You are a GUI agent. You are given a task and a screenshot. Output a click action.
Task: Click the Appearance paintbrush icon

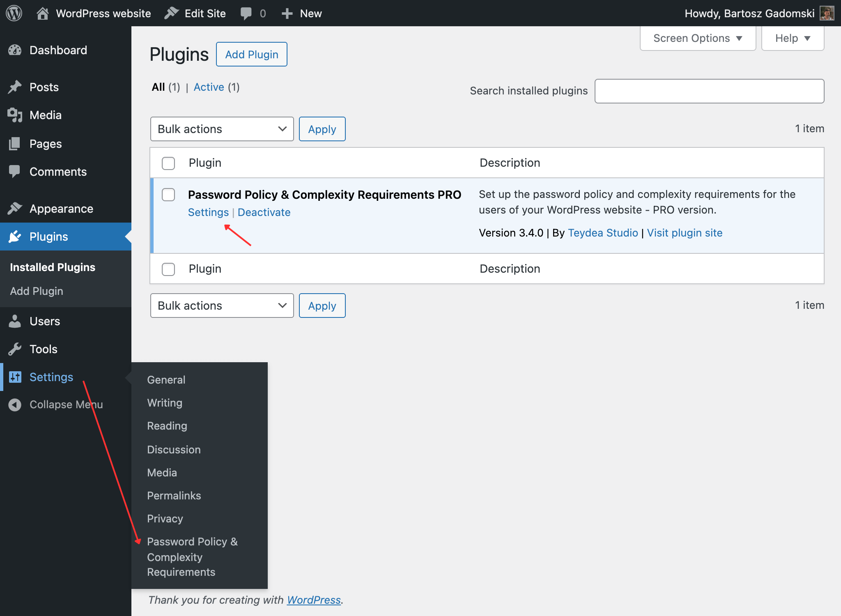15,209
